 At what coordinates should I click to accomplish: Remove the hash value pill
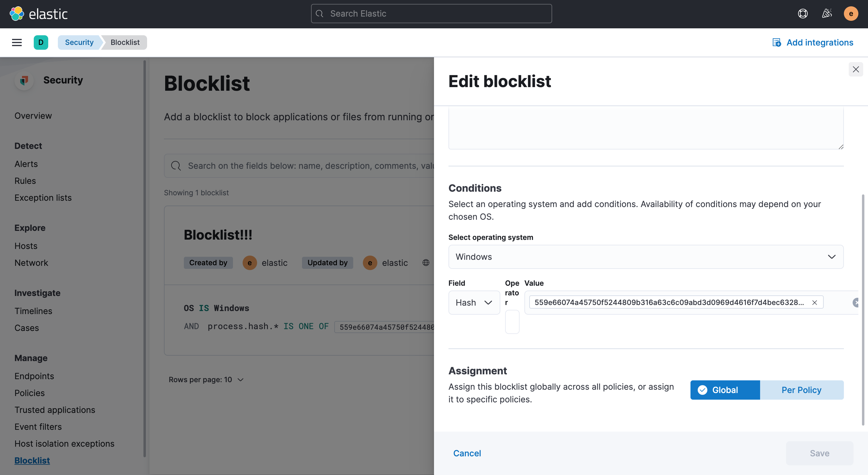point(814,303)
